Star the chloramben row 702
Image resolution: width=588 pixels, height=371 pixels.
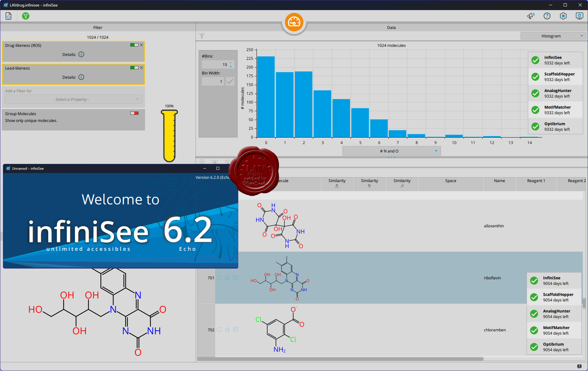(228, 330)
